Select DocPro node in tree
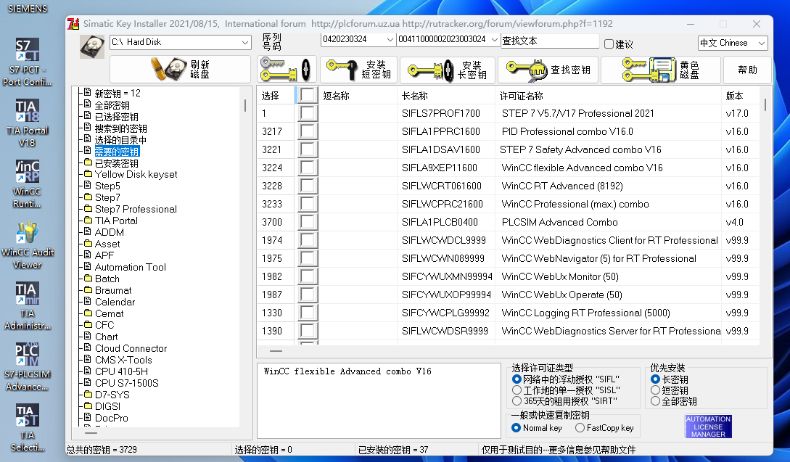 click(x=111, y=418)
